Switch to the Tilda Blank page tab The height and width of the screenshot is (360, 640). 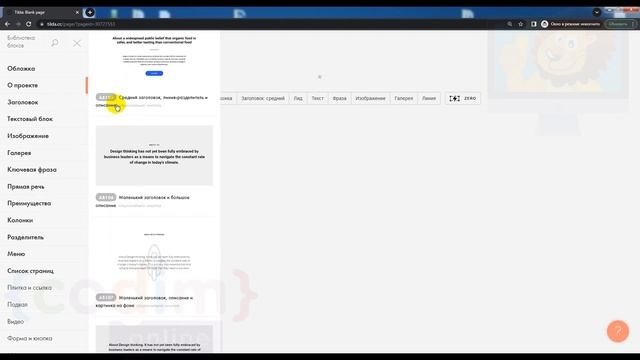click(x=41, y=12)
